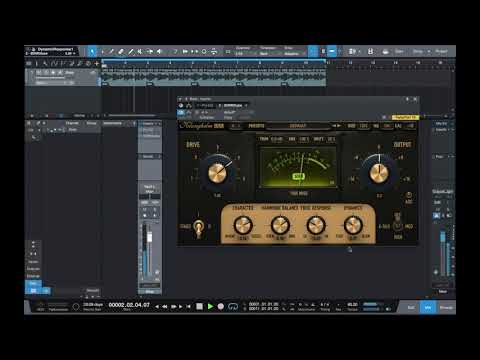Click the Stop button in transport
This screenshot has width=480, height=360.
(x=199, y=306)
